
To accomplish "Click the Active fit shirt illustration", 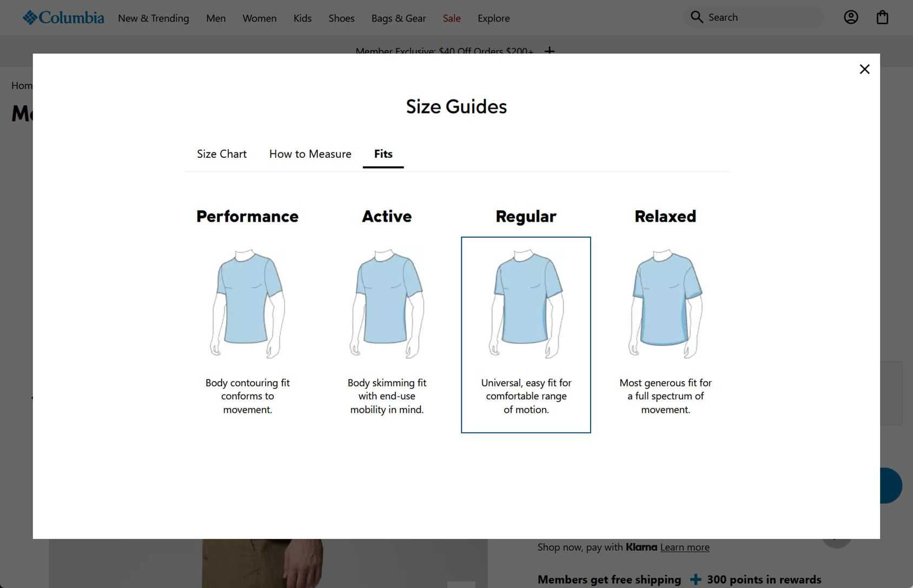I will [x=387, y=304].
